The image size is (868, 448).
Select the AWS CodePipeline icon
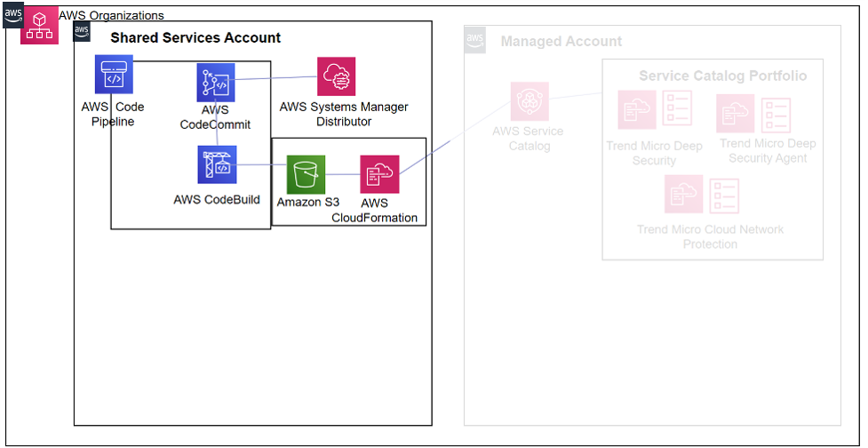point(114,74)
